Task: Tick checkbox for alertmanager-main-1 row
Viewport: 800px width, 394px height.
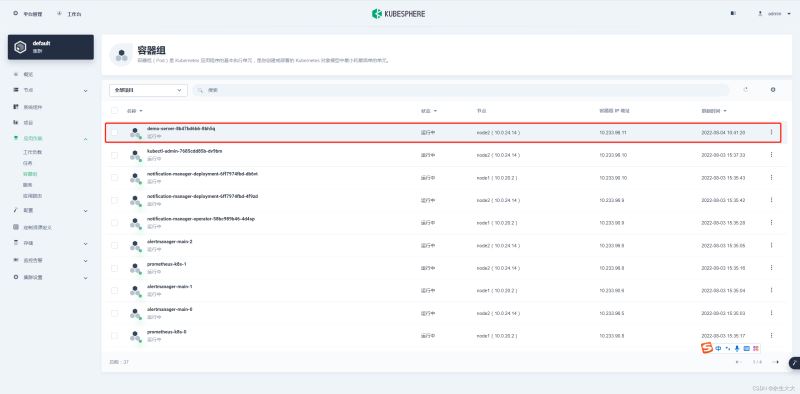Action: click(x=114, y=290)
